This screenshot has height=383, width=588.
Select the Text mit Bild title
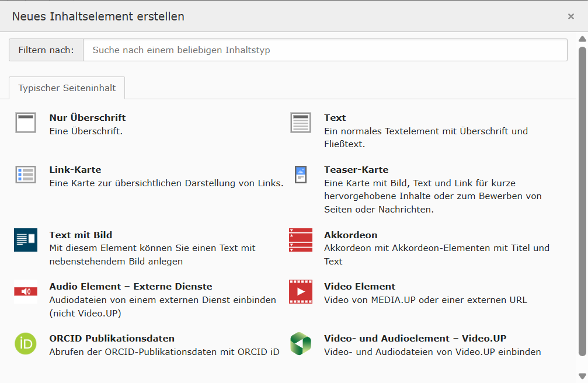pos(81,235)
